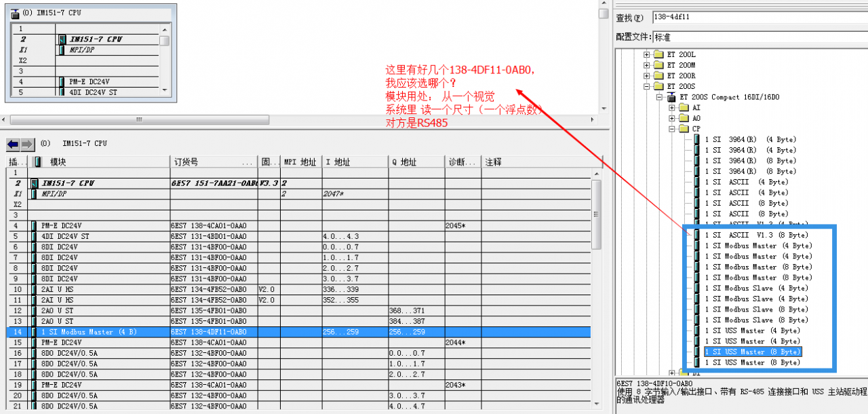Click the ET 200S folder icon in catalog
This screenshot has width=868, height=414.
point(659,86)
